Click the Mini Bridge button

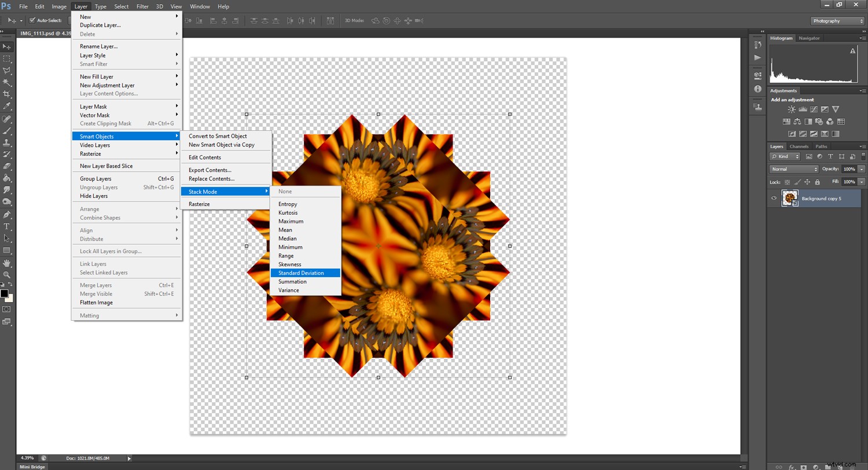pos(32,467)
